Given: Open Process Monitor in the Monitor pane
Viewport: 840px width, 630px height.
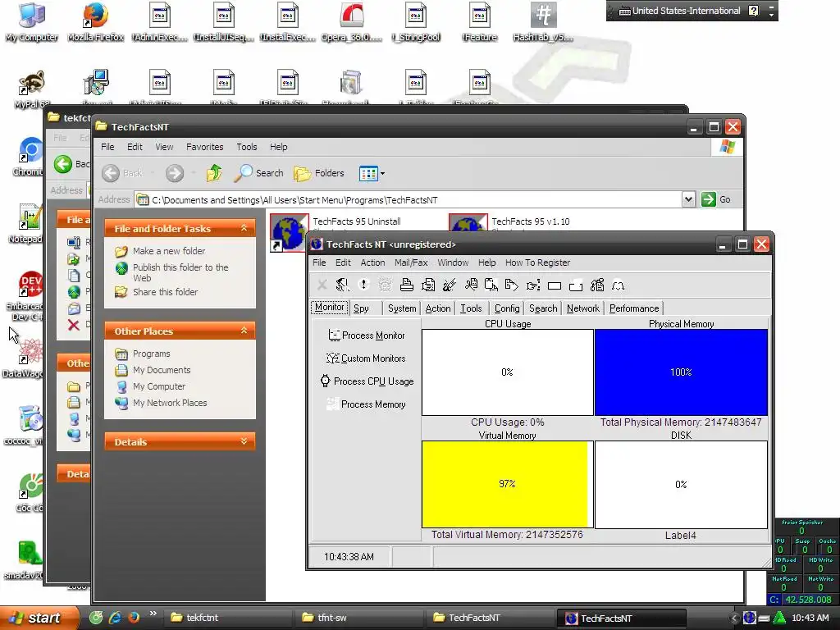Looking at the screenshot, I should coord(367,336).
